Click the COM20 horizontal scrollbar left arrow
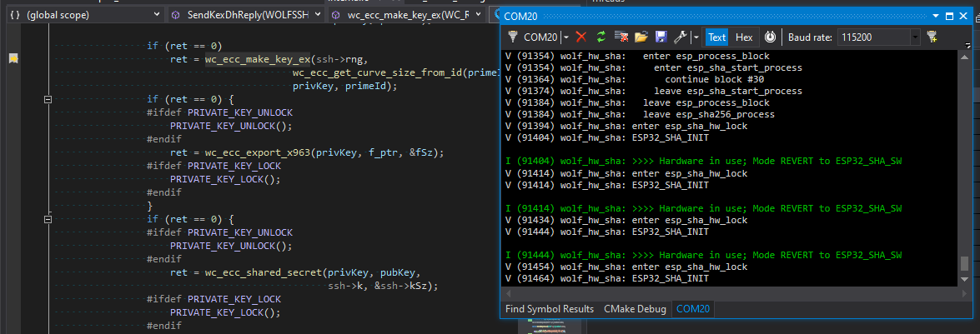Screen dimensions: 980x334 point(508,293)
